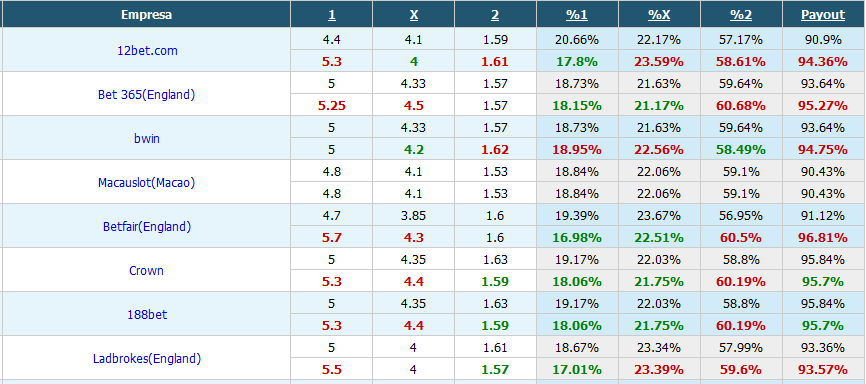Sort table by %2 column header

741,15
